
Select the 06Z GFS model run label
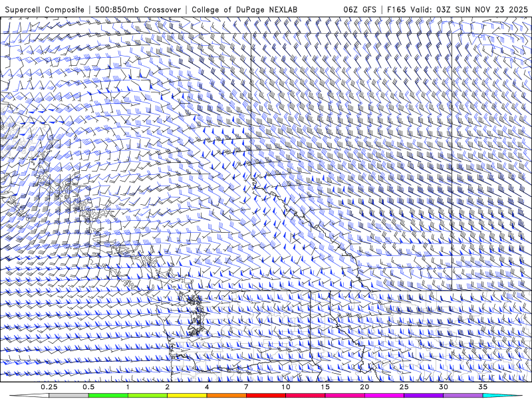coord(360,9)
